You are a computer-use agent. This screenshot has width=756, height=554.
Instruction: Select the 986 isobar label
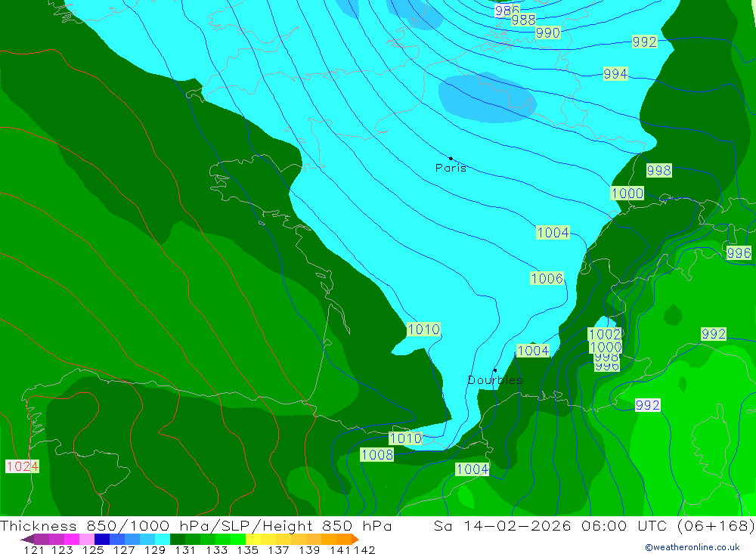pyautogui.click(x=507, y=11)
